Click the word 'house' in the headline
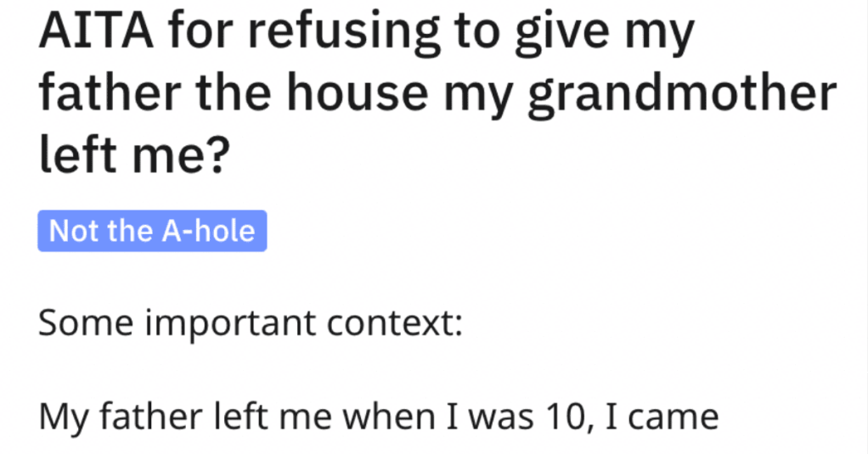The width and height of the screenshot is (868, 454). pos(357,92)
